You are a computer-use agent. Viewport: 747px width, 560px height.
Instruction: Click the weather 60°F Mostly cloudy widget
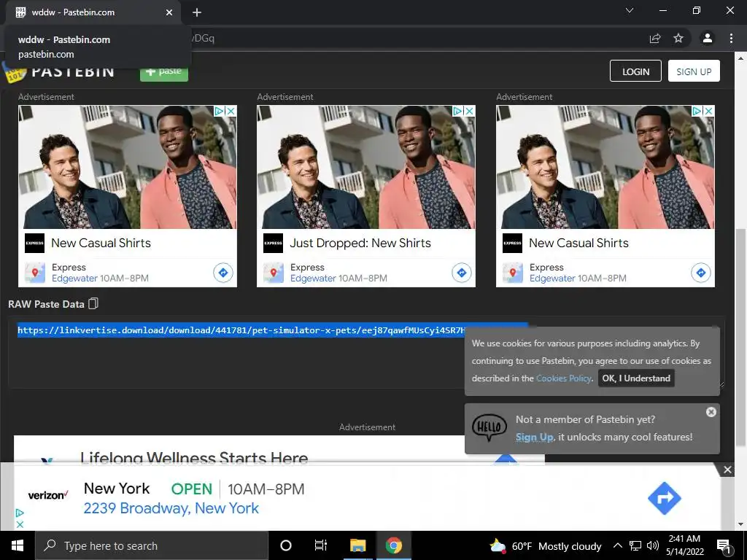click(x=546, y=545)
